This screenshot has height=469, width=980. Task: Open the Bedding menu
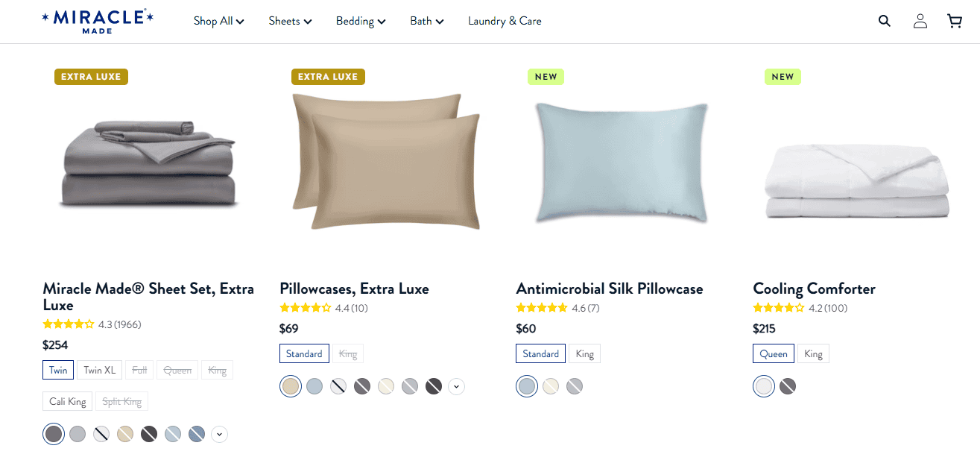pyautogui.click(x=361, y=21)
